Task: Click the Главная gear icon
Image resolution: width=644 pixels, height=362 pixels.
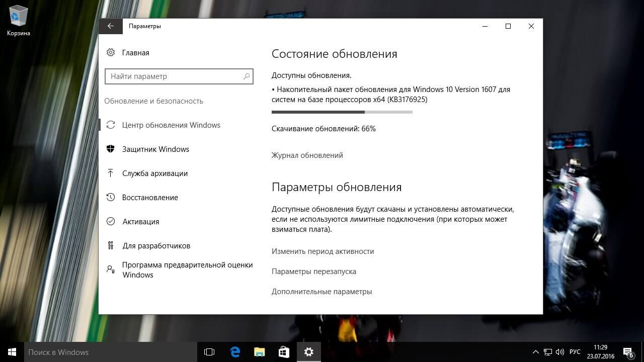Action: [x=111, y=52]
